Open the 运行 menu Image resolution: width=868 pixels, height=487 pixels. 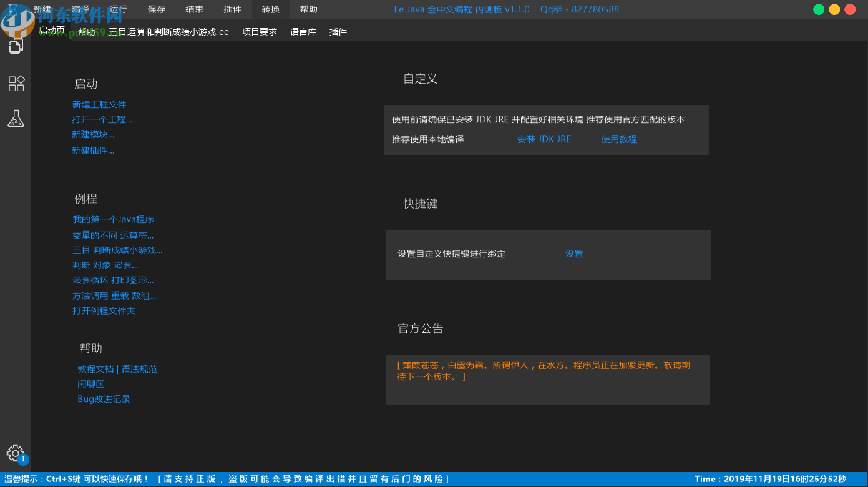pos(117,9)
